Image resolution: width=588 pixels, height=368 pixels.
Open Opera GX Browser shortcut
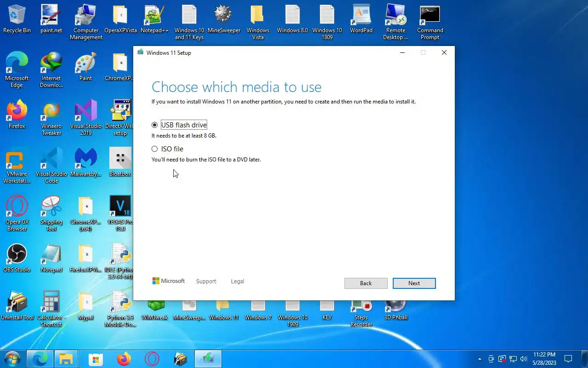coord(17,214)
